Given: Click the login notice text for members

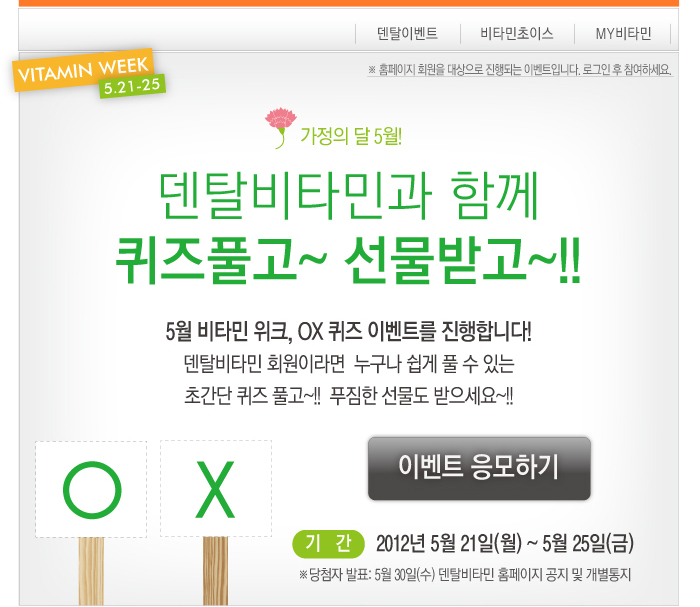Looking at the screenshot, I should (520, 70).
